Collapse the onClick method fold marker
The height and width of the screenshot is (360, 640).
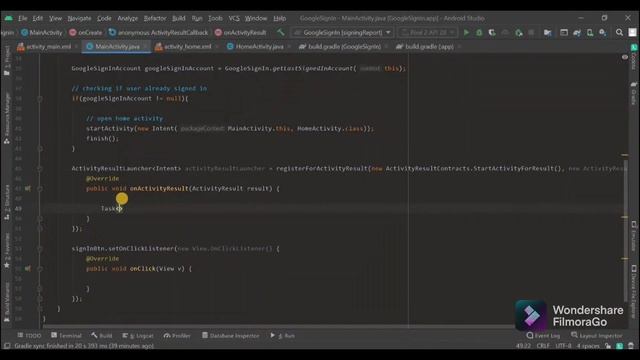[40, 269]
